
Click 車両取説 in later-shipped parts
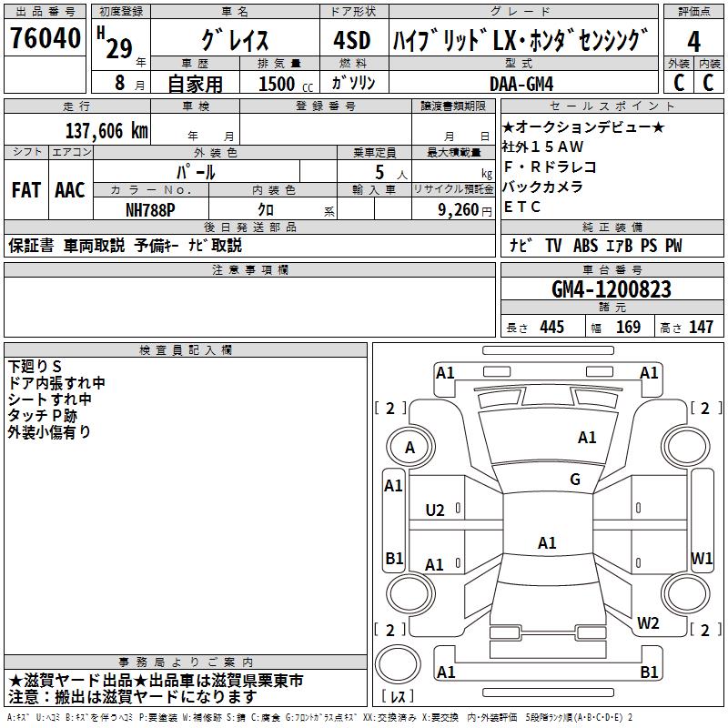click(x=95, y=246)
